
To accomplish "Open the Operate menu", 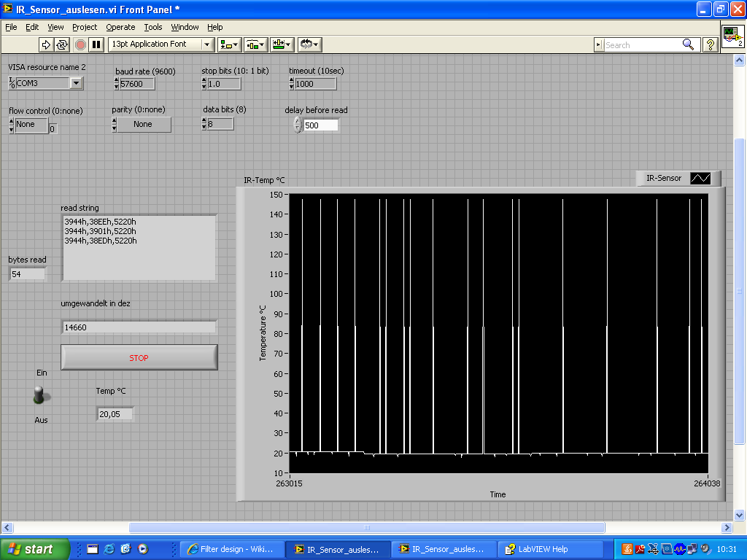I will click(x=120, y=27).
